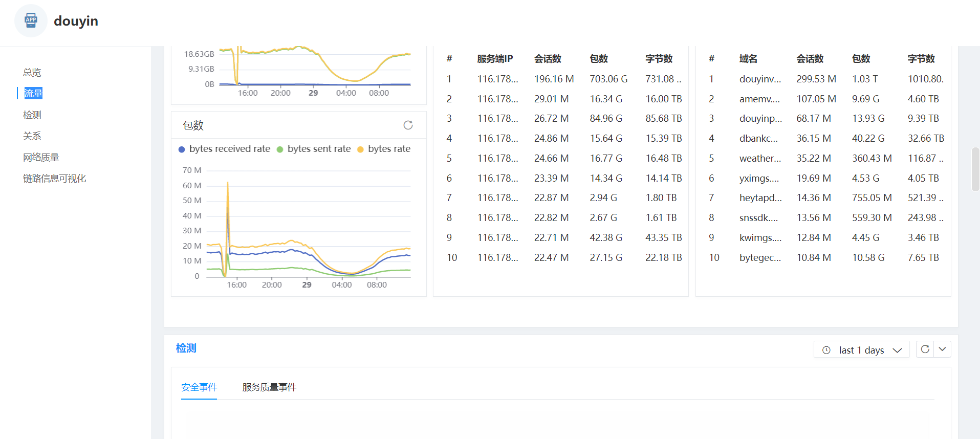This screenshot has height=439, width=980.
Task: Click the 60 M spike on 包数 chart
Action: [228, 183]
